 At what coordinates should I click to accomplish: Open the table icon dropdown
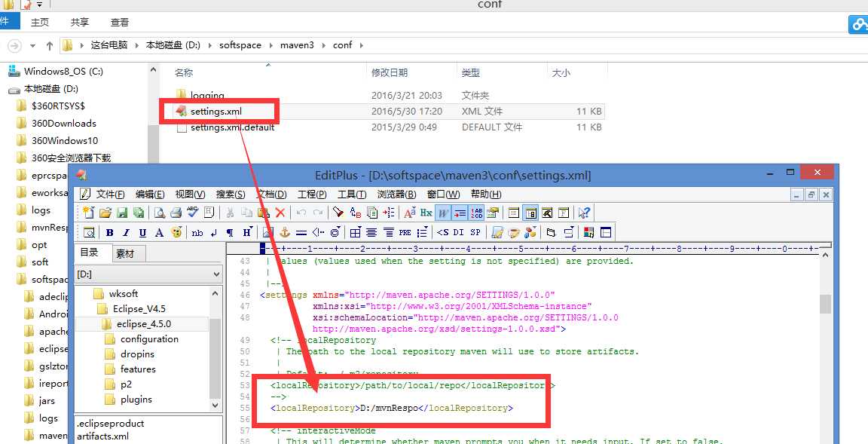tap(356, 232)
